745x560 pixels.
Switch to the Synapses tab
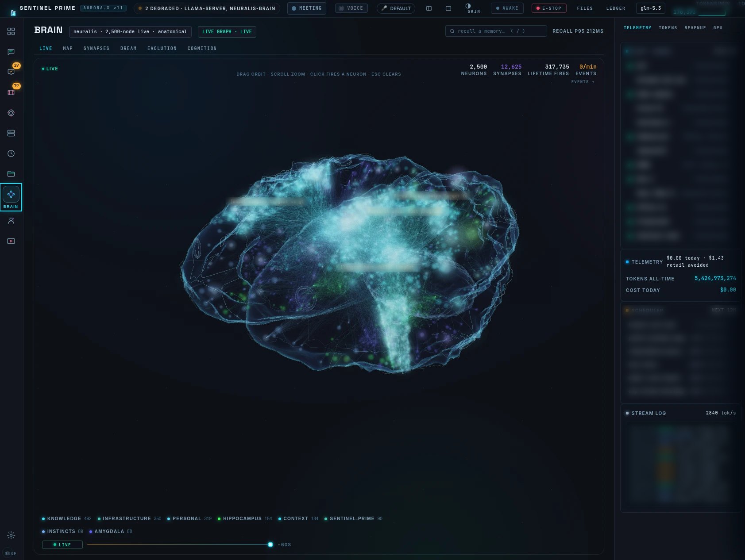tap(97, 48)
